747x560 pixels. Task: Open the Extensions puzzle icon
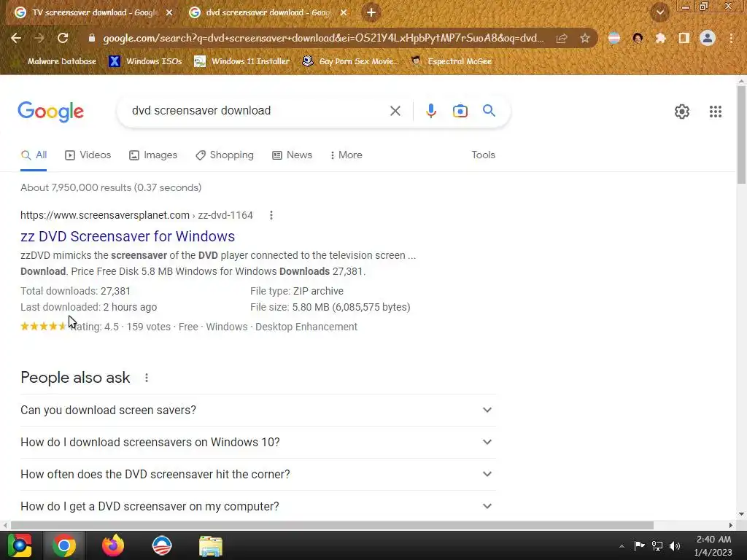click(x=660, y=38)
